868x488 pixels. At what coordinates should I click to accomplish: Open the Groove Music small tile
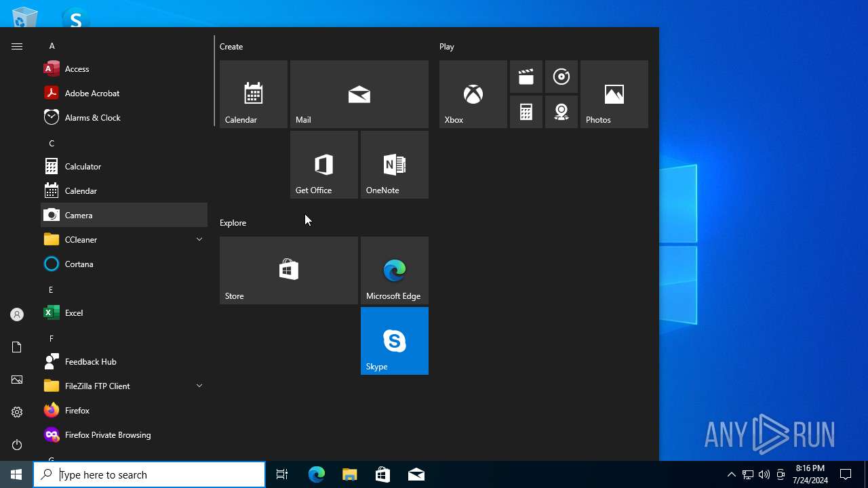(x=561, y=77)
